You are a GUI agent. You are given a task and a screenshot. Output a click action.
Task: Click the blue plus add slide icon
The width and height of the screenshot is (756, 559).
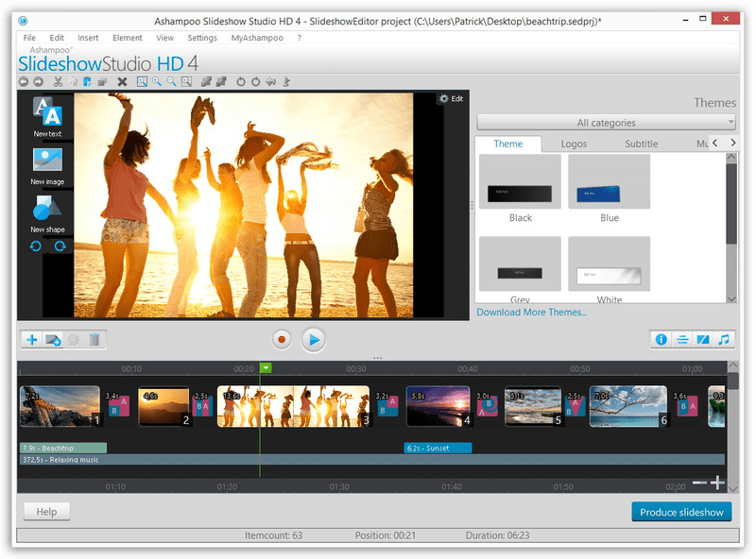(x=32, y=340)
